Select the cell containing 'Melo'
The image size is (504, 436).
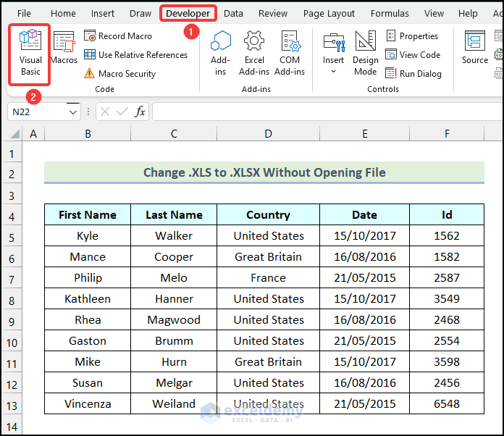coord(174,277)
